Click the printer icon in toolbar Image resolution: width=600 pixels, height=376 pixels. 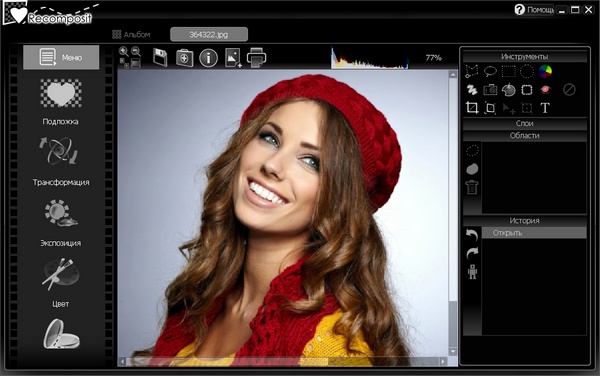coord(256,57)
